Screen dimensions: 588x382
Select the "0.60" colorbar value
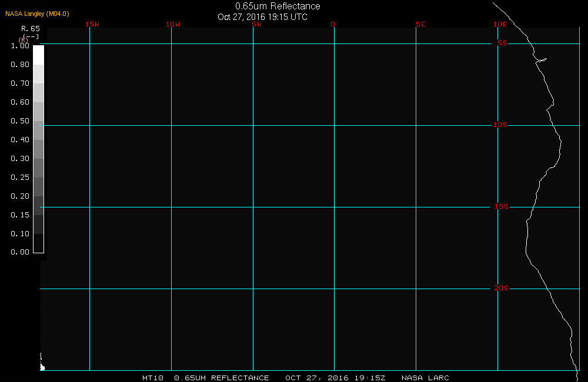[x=20, y=102]
